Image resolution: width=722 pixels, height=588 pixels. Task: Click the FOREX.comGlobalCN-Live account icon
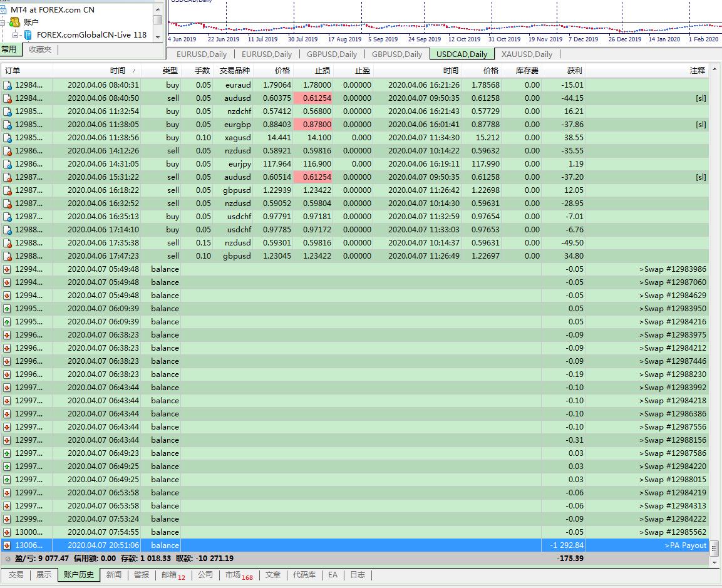coord(28,35)
